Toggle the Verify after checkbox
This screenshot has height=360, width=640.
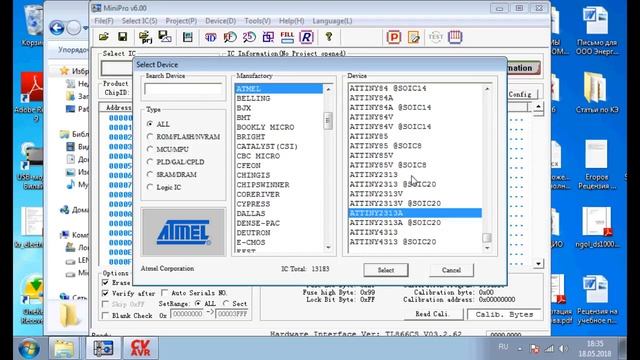click(105, 293)
